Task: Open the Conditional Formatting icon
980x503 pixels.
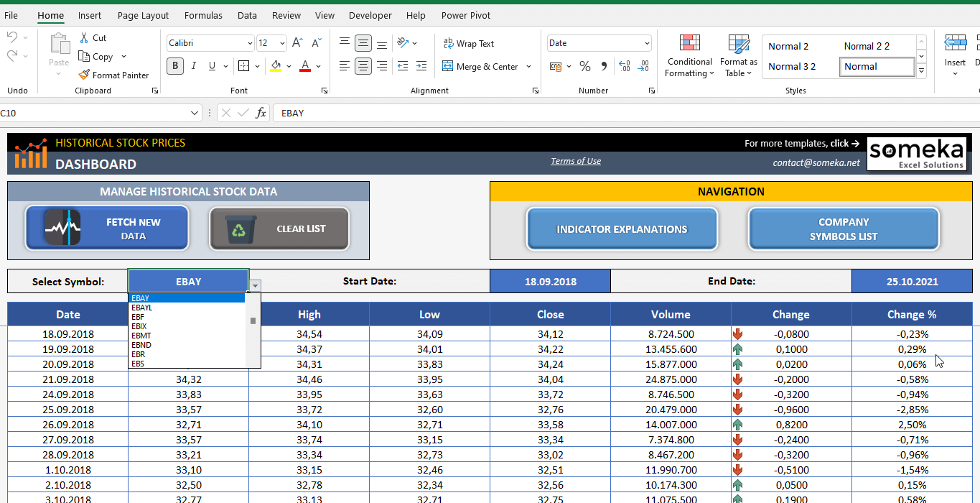Action: [x=689, y=44]
